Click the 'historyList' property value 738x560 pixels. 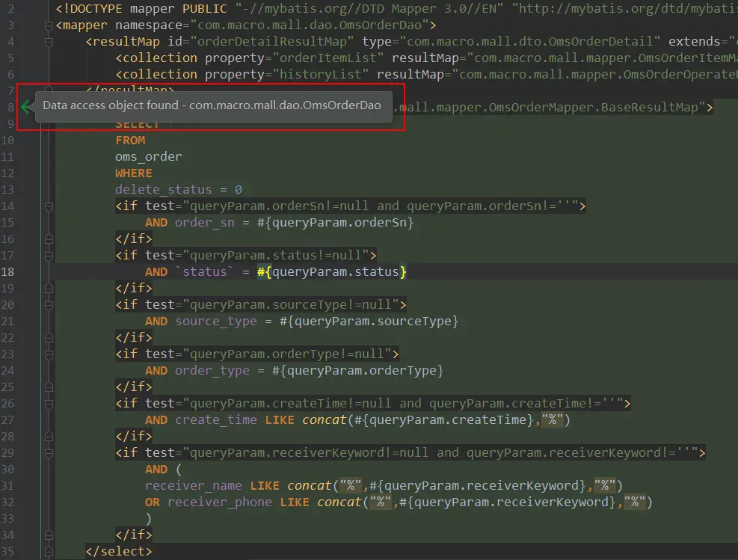coord(321,74)
